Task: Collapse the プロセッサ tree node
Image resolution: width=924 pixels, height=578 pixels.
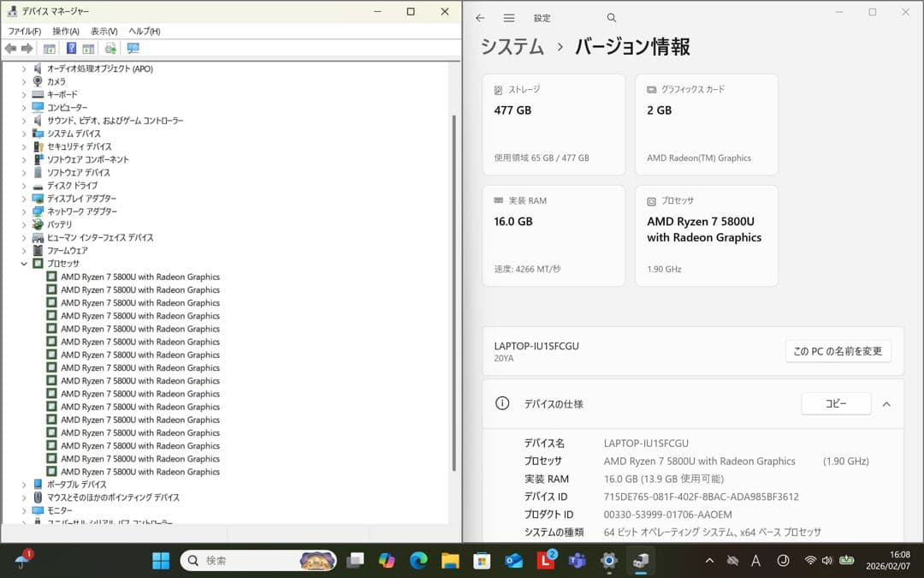Action: pyautogui.click(x=24, y=263)
